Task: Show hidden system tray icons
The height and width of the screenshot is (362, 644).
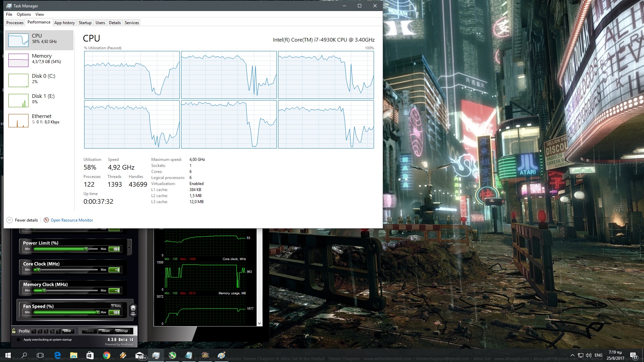Action: tap(572, 355)
